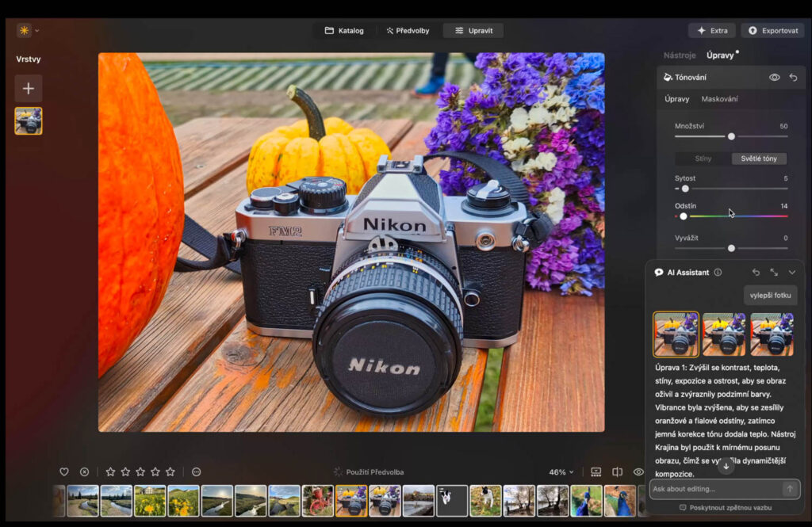Click the AI Assistant info icon

coord(718,272)
